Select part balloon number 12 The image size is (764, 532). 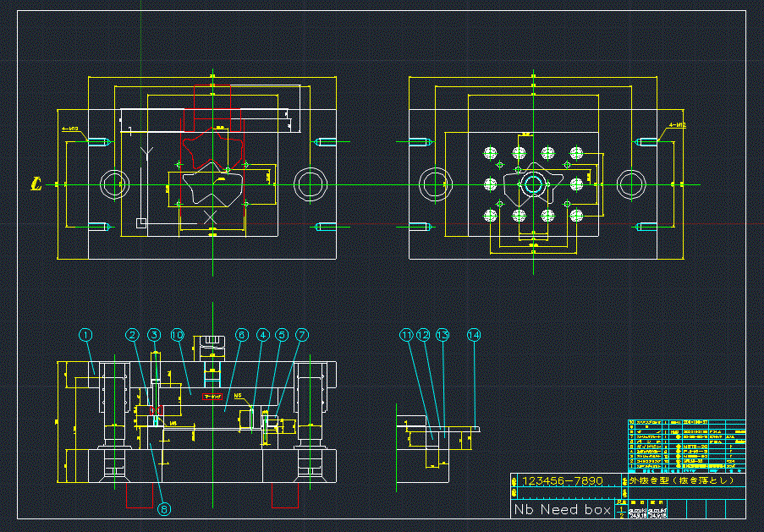pyautogui.click(x=423, y=335)
